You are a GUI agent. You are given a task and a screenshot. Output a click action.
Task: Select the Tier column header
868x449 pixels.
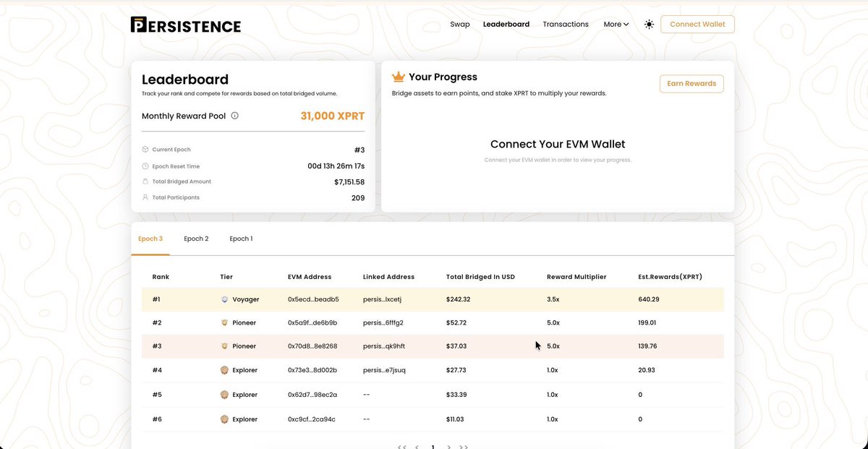click(x=226, y=277)
